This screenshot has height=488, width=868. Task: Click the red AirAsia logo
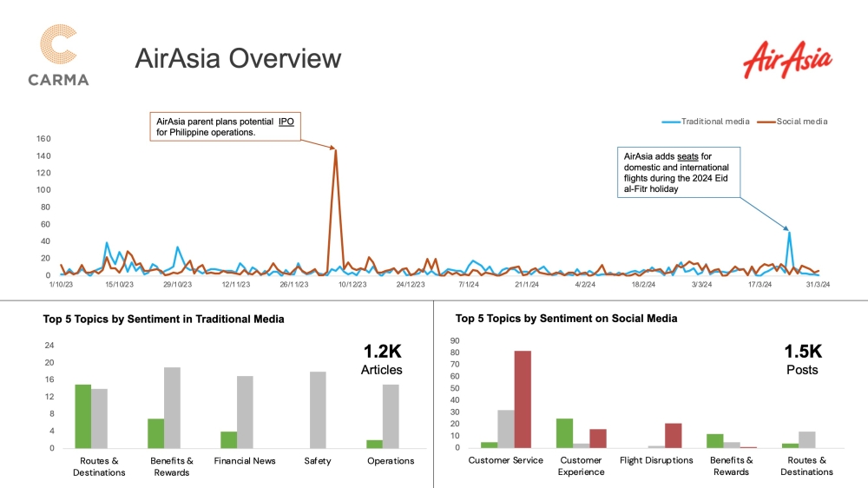[787, 61]
